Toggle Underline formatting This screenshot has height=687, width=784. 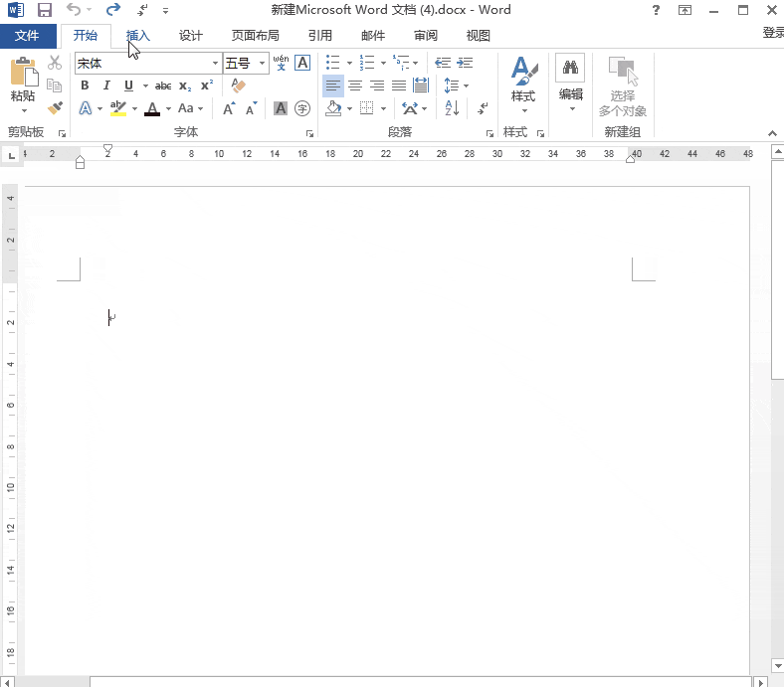(x=128, y=86)
